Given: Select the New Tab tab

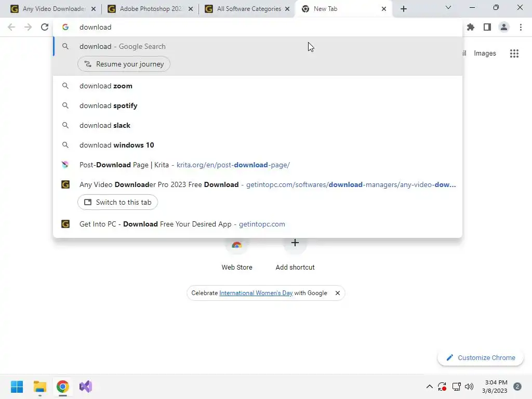Looking at the screenshot, I should pos(343,9).
